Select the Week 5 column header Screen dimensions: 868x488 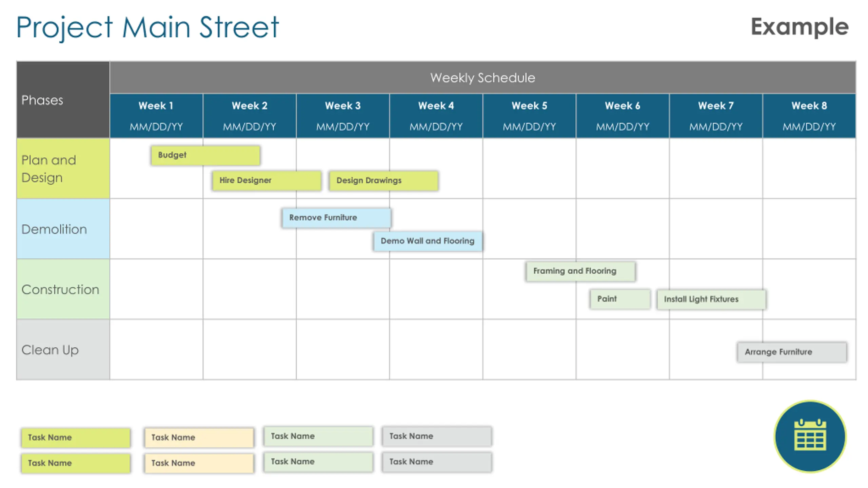[529, 116]
